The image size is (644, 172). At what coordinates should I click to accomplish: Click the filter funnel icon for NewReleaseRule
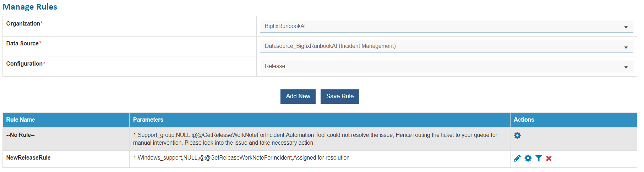click(539, 158)
